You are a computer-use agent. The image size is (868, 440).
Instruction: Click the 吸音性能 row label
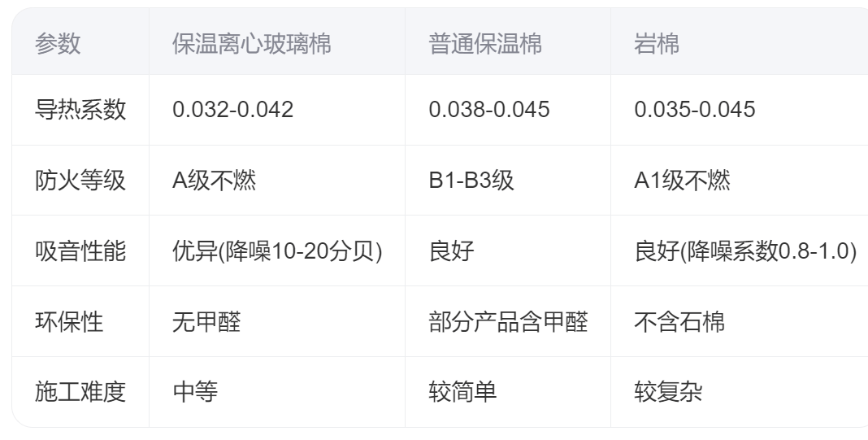(80, 251)
